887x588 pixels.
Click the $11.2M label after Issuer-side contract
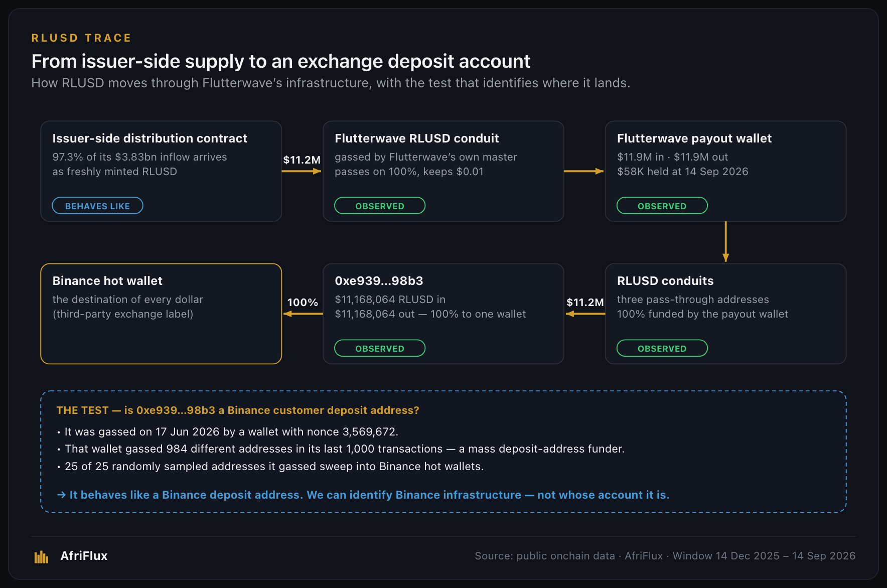[302, 160]
